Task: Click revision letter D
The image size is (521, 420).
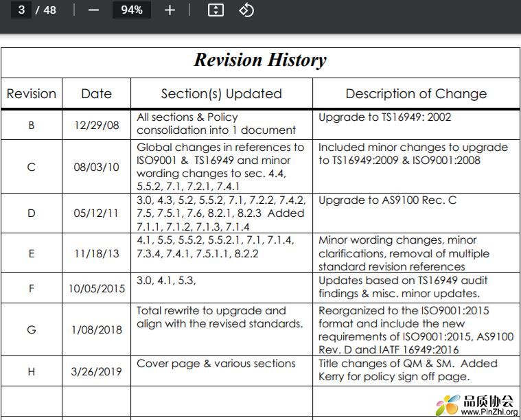Action: coord(32,213)
